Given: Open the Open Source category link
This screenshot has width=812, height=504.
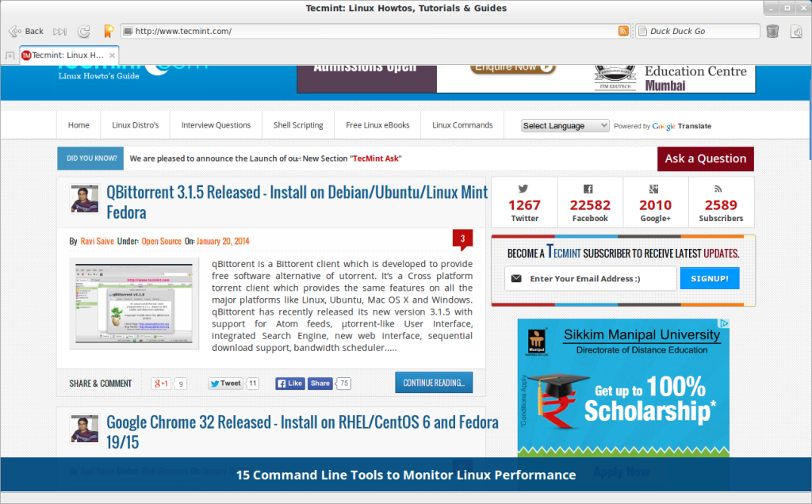Looking at the screenshot, I should point(161,241).
